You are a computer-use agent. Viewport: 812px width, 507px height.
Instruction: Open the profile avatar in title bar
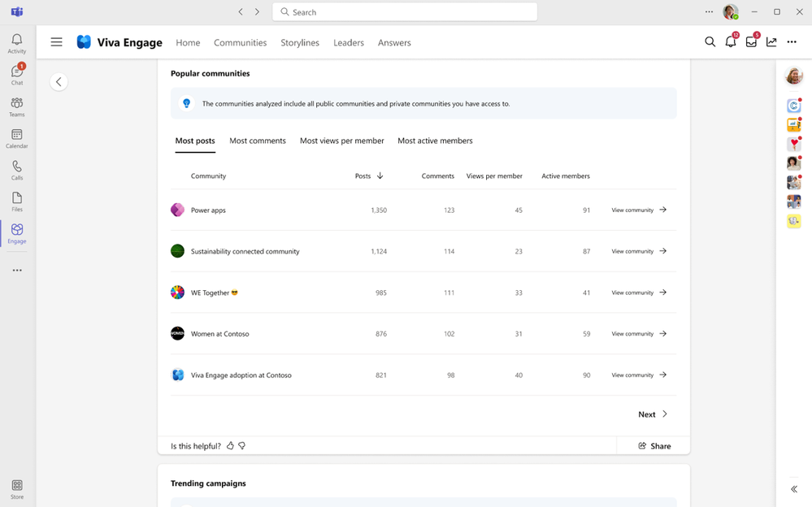pyautogui.click(x=731, y=12)
